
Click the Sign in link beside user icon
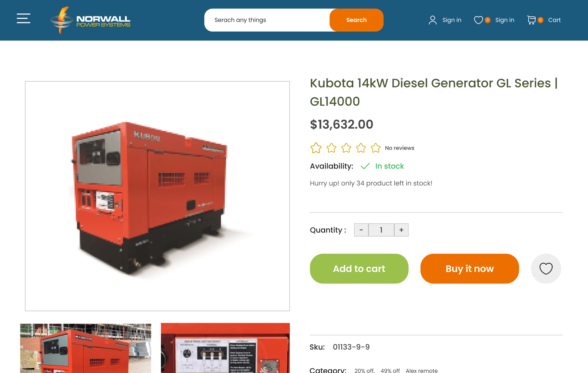coord(452,20)
